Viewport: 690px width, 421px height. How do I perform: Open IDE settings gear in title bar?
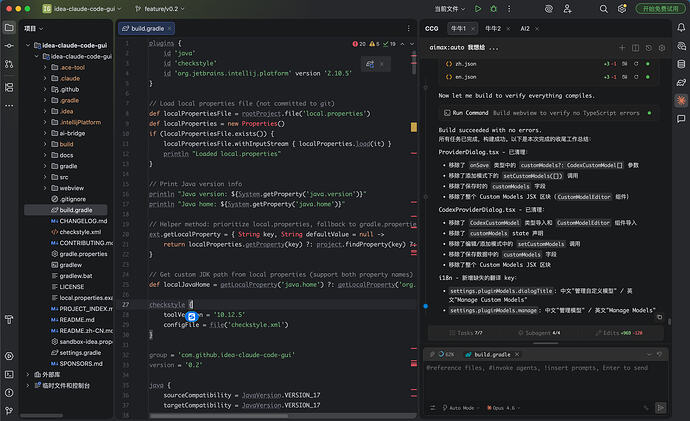[622, 9]
